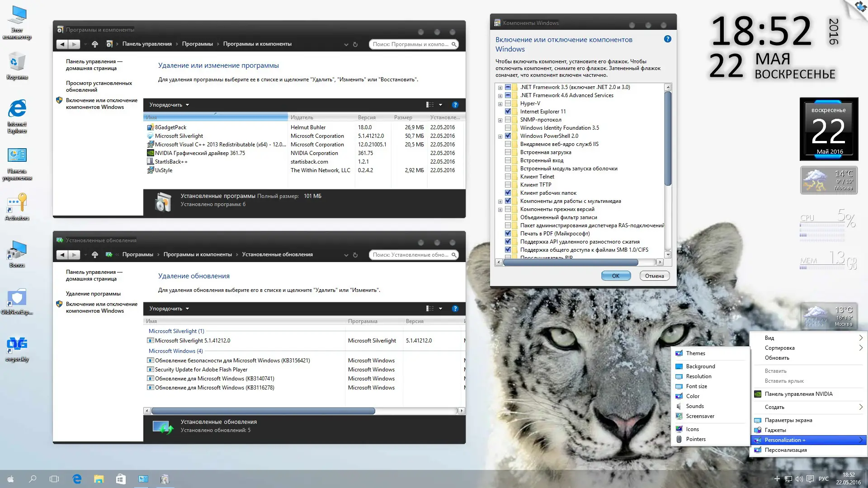868x488 pixels.
Task: Open File Explorer from the taskbar
Action: point(99,479)
